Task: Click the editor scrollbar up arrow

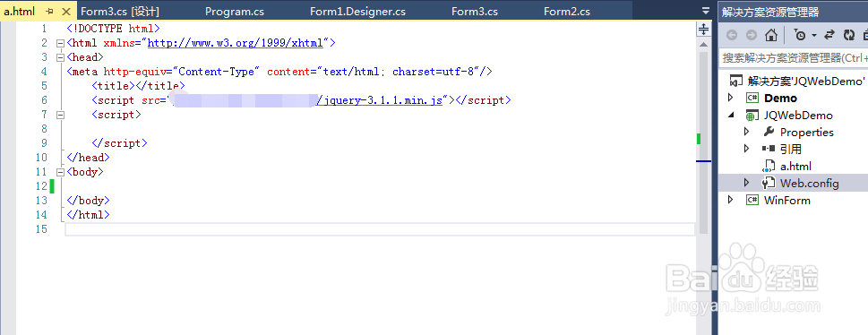Action: coord(703,44)
